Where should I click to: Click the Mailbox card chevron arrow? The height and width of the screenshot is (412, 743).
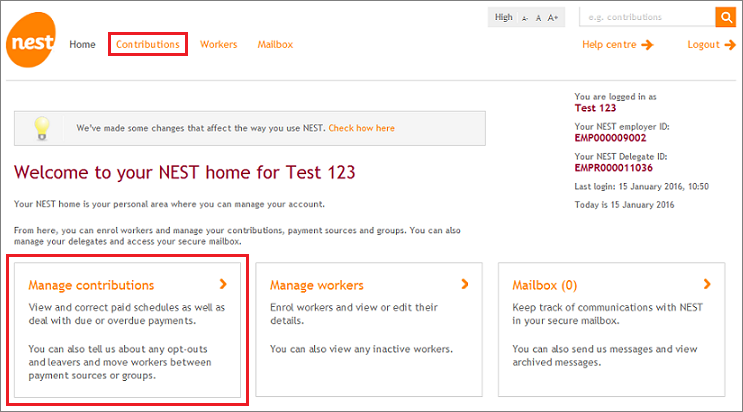click(x=707, y=285)
